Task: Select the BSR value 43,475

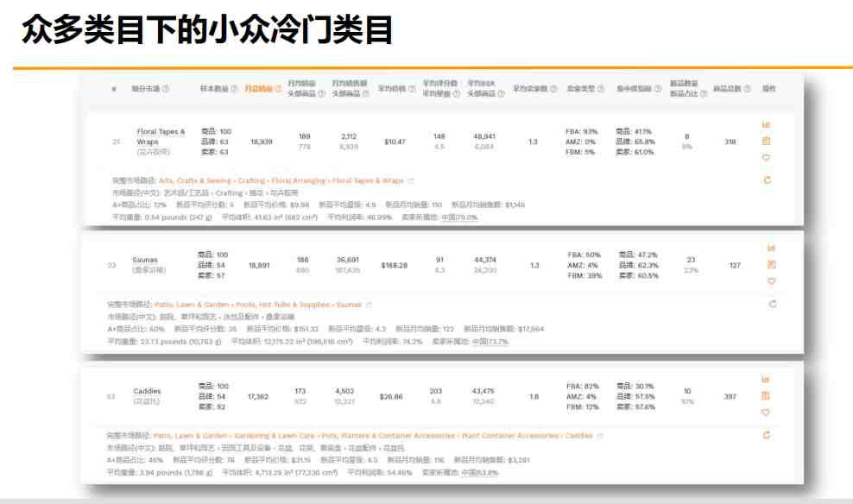Action: click(483, 391)
